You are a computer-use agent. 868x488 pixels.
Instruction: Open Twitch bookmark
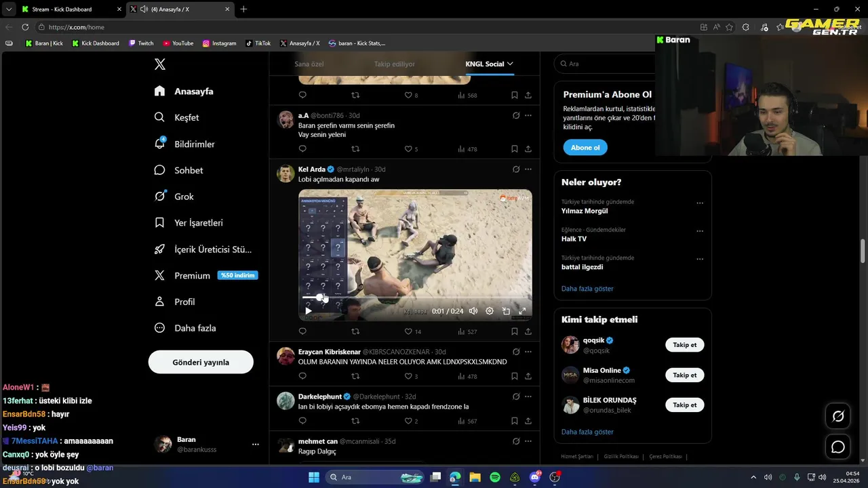[x=141, y=43]
